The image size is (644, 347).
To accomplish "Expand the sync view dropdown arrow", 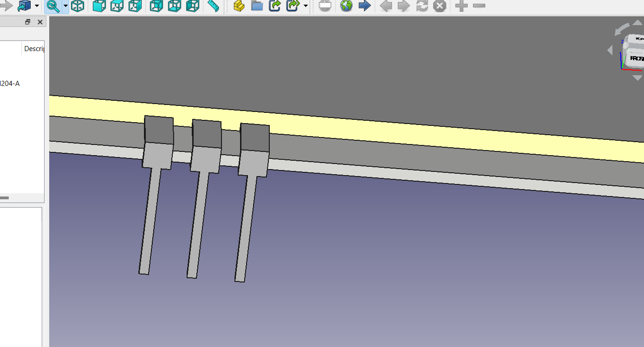I will (65, 6).
